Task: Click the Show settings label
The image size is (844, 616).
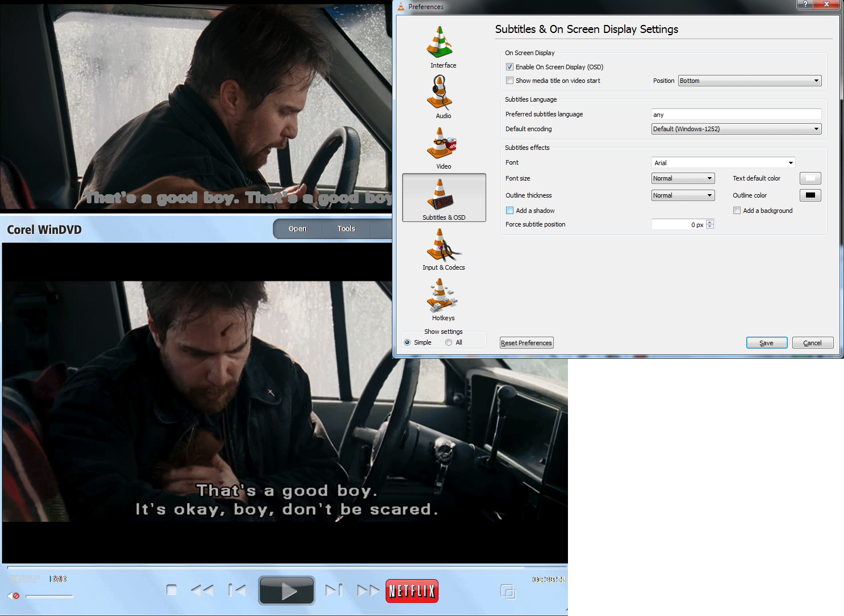Action: point(444,332)
